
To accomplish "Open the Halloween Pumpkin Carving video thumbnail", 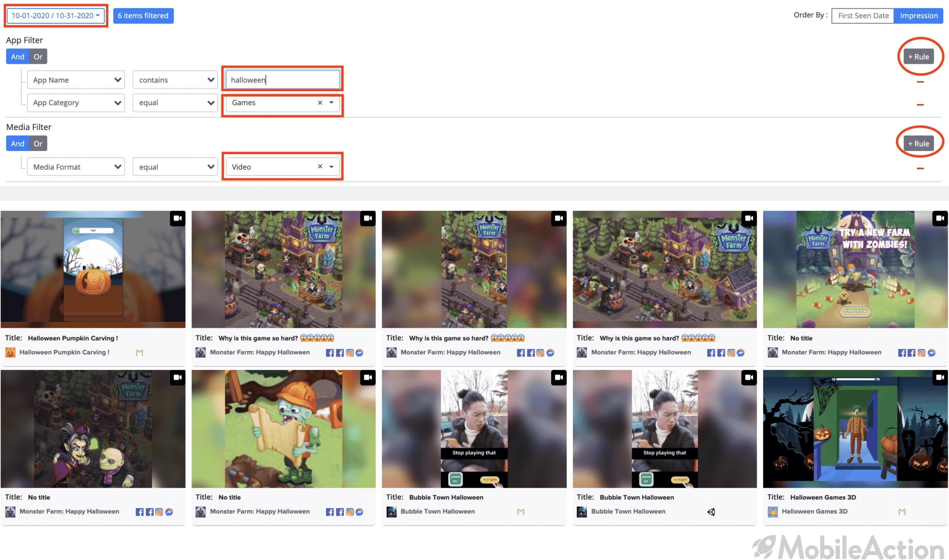I will [93, 269].
